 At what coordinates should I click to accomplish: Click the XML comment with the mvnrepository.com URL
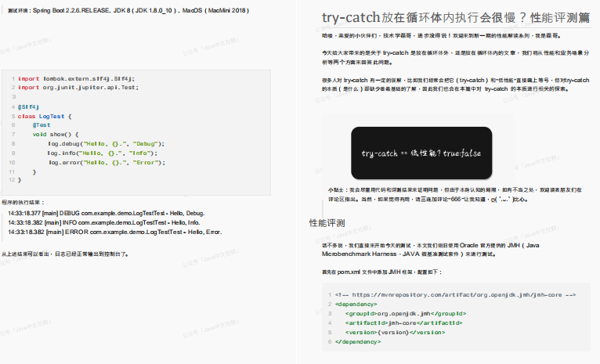tap(455, 295)
